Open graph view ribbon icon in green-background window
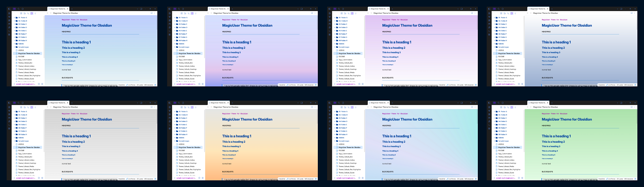This screenshot has height=187, width=644. pyautogui.click(x=490, y=111)
